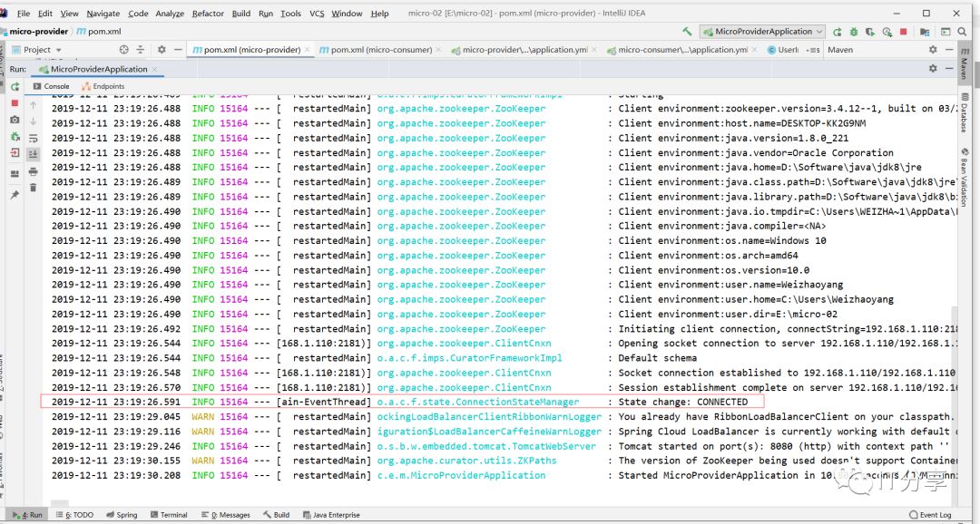Click the Run Anything toolbar icon
980x524 pixels.
pyautogui.click(x=946, y=31)
